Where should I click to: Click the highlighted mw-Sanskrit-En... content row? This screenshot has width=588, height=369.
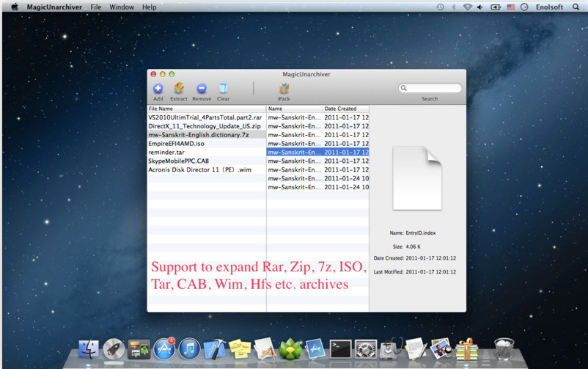click(x=317, y=152)
